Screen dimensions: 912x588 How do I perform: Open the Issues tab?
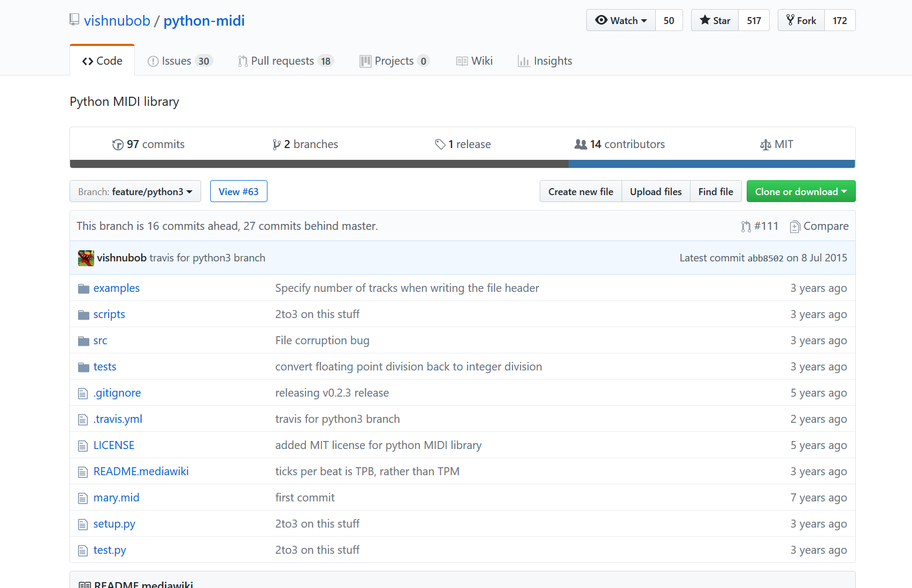pos(180,61)
